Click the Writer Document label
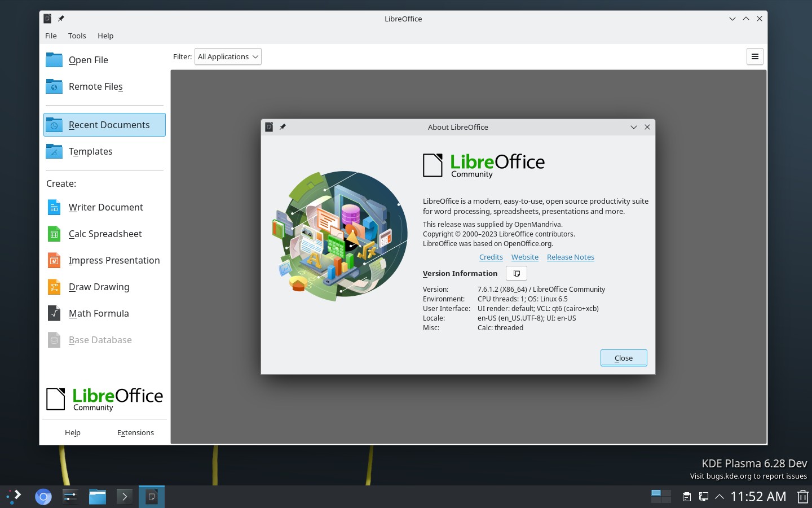The width and height of the screenshot is (812, 508). point(106,207)
